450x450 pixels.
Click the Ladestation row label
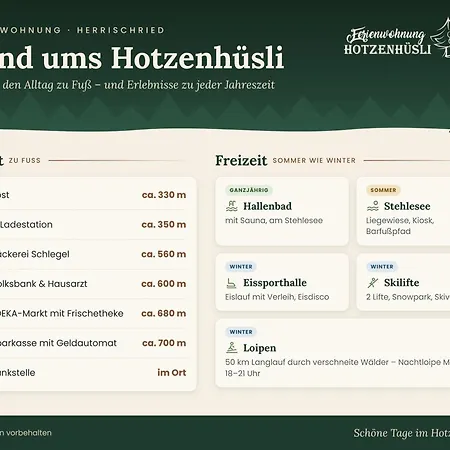point(26,225)
